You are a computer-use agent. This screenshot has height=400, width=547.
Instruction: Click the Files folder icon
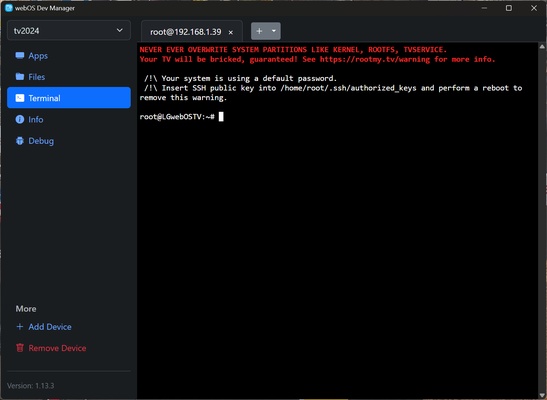[20, 77]
